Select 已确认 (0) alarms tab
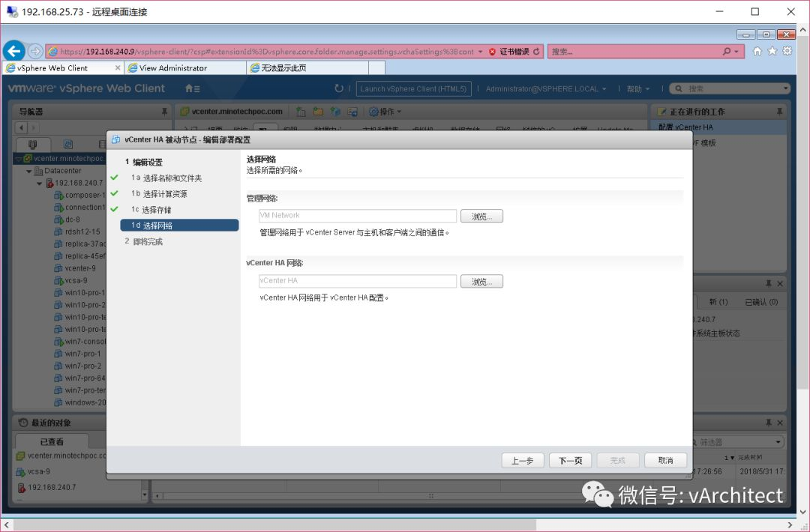 761,302
